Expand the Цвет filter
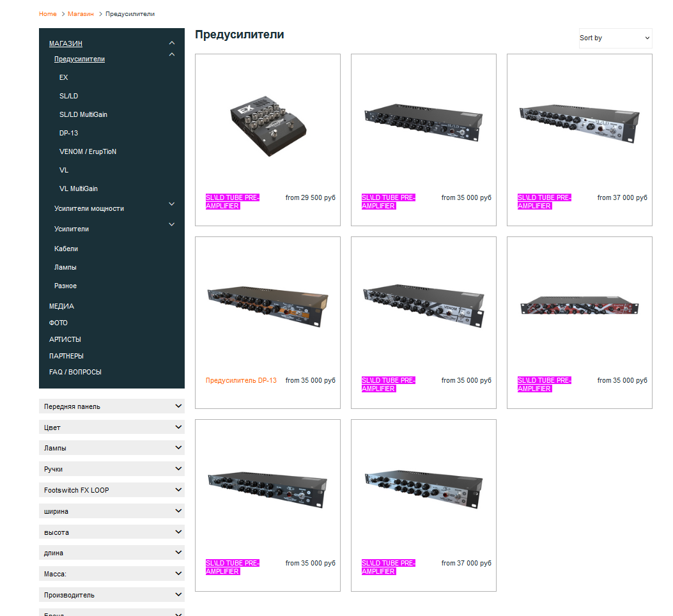 112,427
